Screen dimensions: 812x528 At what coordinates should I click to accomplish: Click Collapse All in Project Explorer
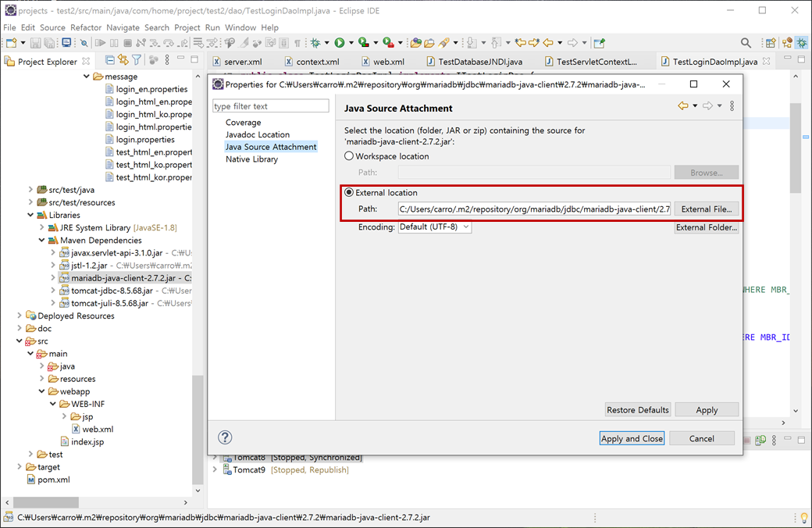tap(110, 60)
